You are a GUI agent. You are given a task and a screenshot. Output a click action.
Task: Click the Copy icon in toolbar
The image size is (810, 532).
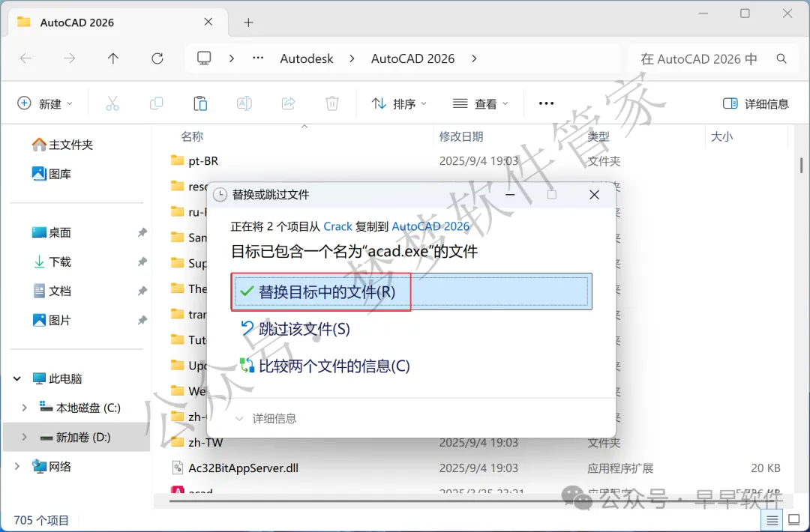click(x=156, y=103)
